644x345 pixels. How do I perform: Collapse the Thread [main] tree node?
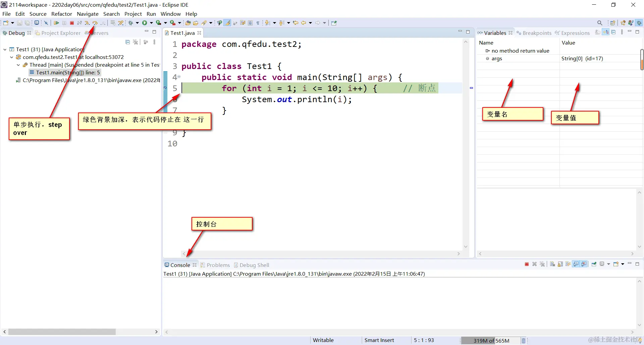click(18, 65)
